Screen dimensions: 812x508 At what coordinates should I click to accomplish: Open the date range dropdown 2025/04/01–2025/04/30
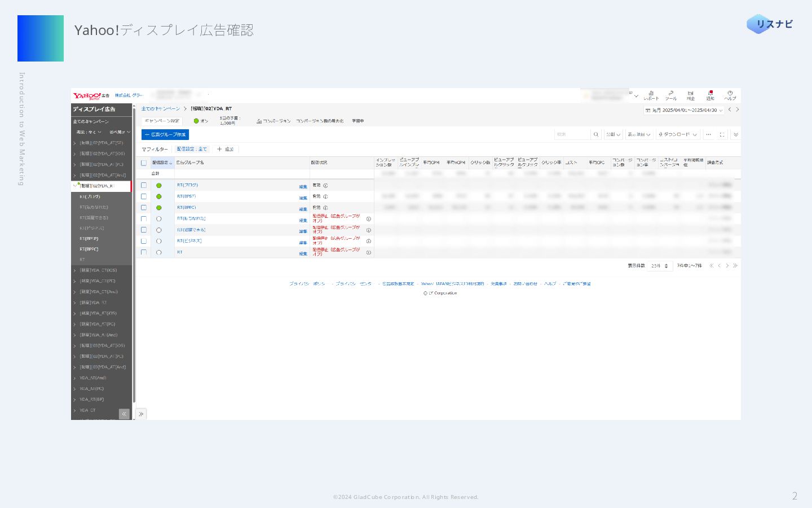click(684, 110)
